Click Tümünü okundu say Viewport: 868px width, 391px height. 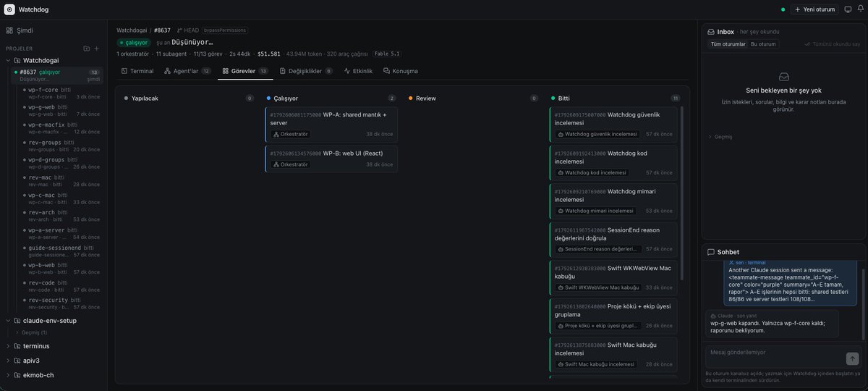833,44
